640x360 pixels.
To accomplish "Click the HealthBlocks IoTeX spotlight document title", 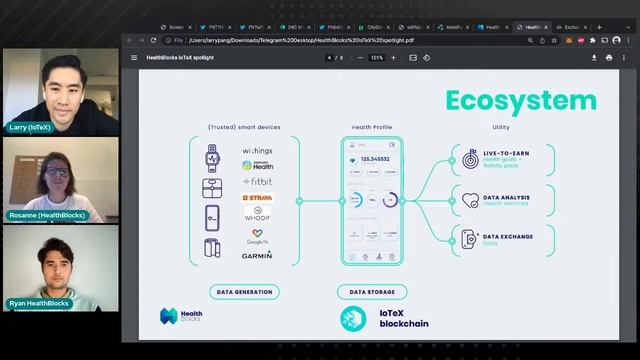I will [x=180, y=58].
